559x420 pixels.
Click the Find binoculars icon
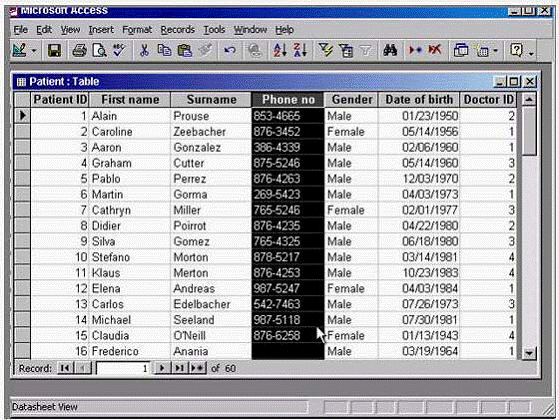[x=390, y=50]
